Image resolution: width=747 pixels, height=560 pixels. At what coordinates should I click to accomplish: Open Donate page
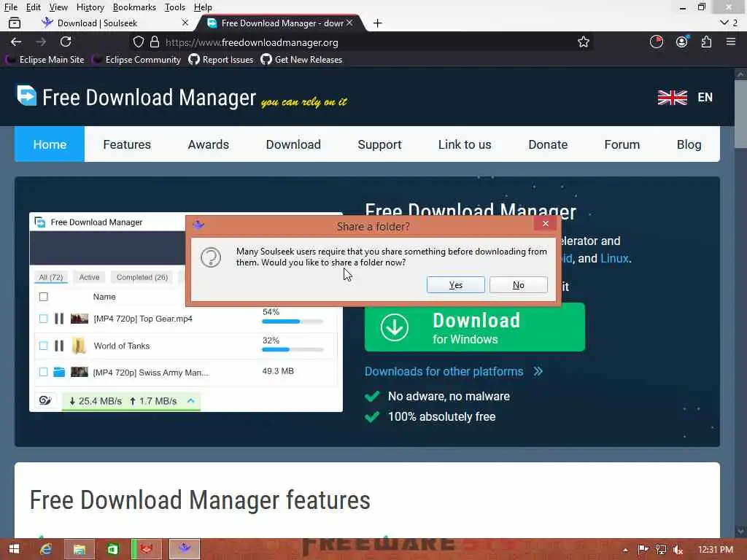[x=548, y=144]
